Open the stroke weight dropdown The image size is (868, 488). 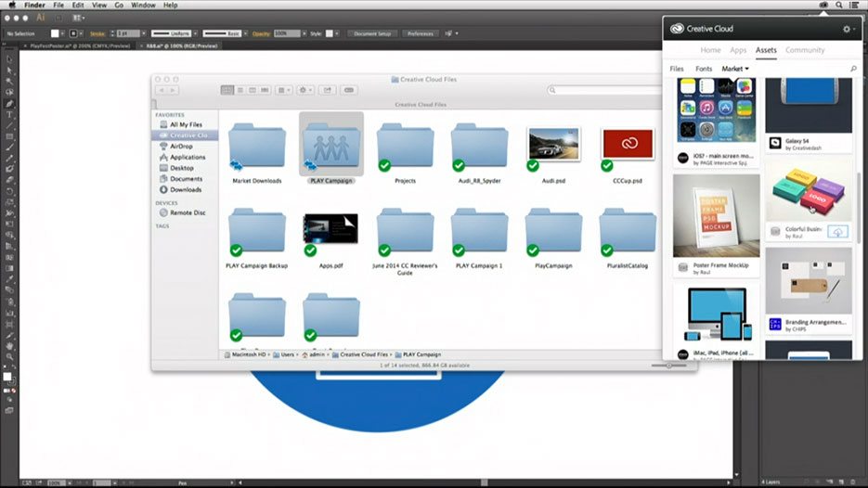(144, 33)
